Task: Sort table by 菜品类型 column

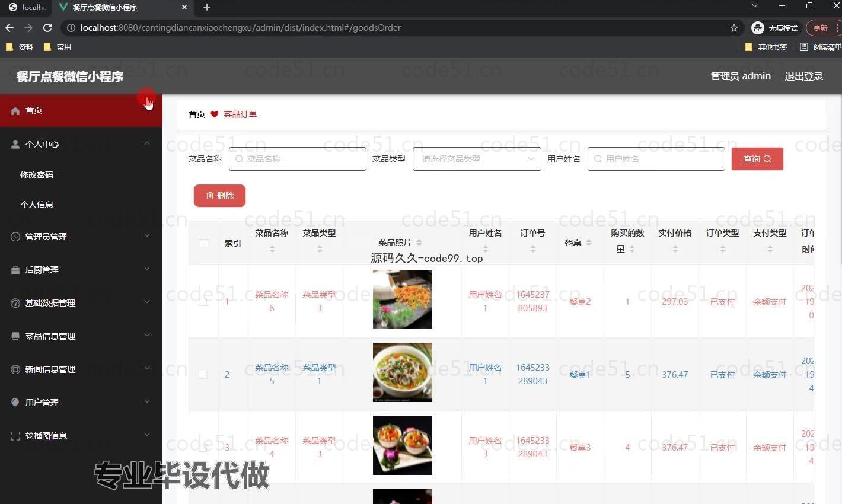Action: coord(320,249)
